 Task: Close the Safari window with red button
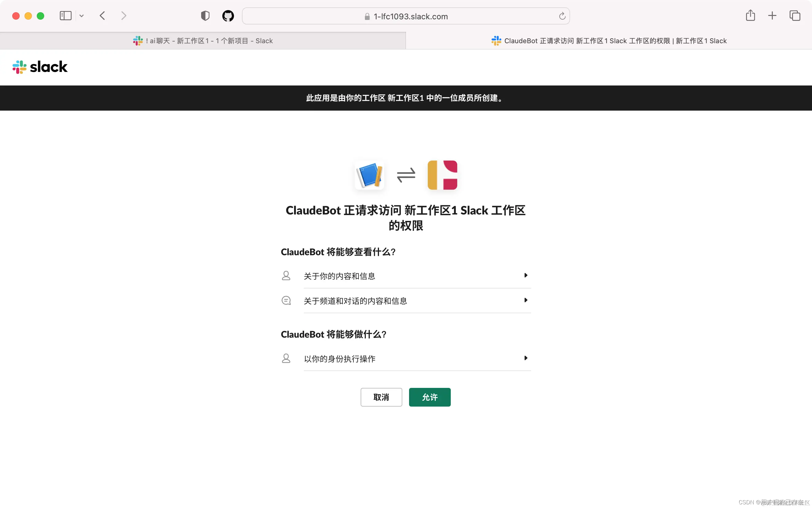click(x=16, y=16)
